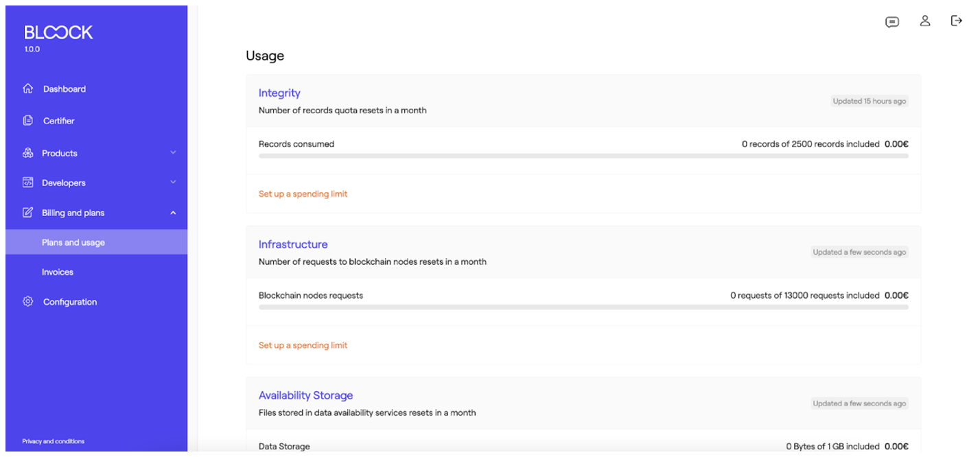Viewport: 980px width, 457px height.
Task: Open the Dashboard home icon
Action: (x=27, y=89)
